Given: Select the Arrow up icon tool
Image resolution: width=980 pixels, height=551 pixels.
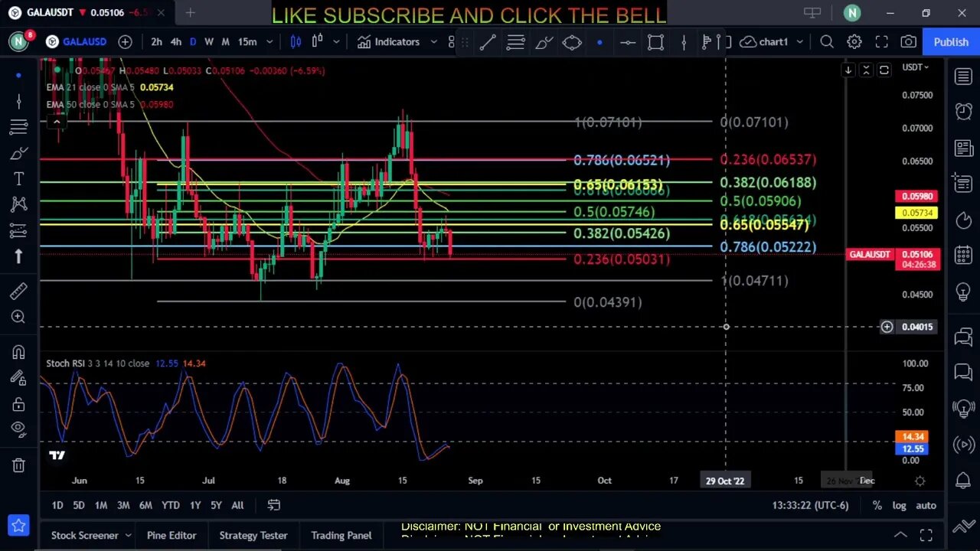Looking at the screenshot, I should (x=18, y=256).
